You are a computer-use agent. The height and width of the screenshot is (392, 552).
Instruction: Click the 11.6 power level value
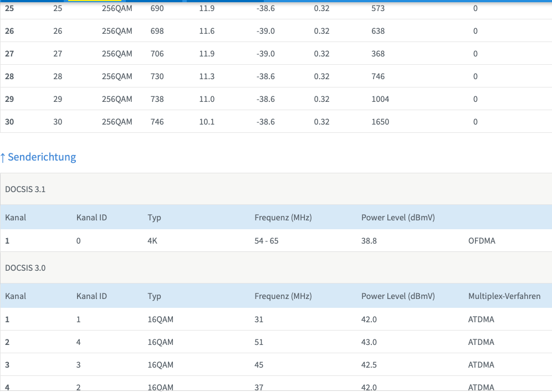click(x=207, y=32)
